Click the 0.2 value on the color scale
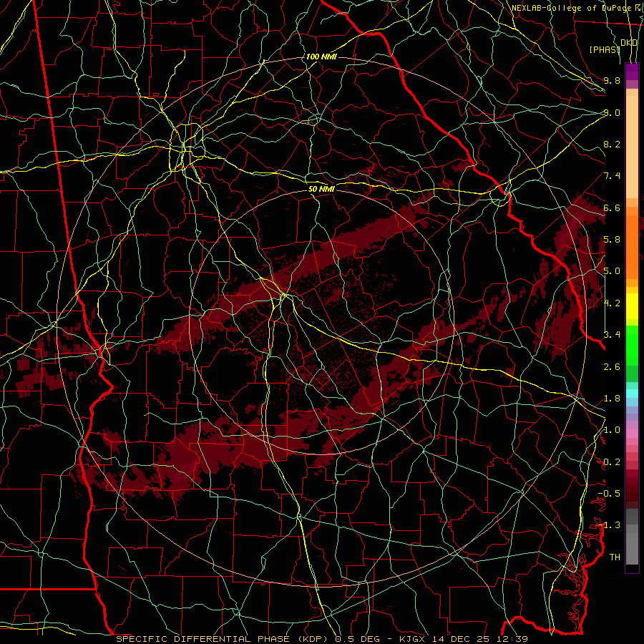 tap(612, 462)
